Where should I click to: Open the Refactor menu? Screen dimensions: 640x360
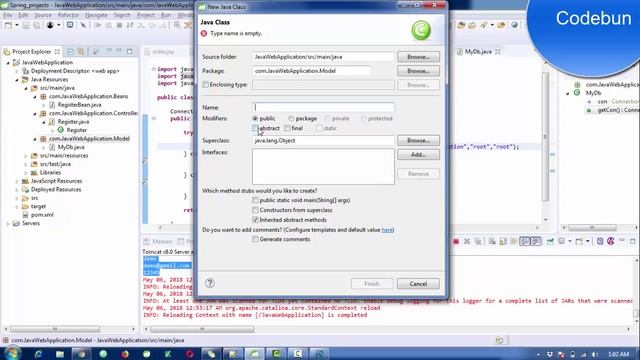point(68,15)
